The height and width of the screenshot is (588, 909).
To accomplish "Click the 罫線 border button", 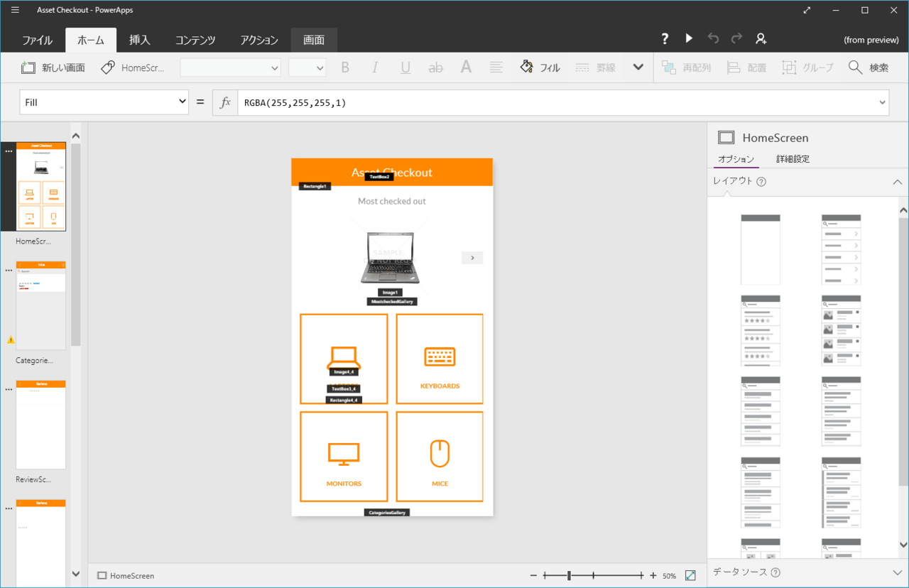I will coord(595,67).
